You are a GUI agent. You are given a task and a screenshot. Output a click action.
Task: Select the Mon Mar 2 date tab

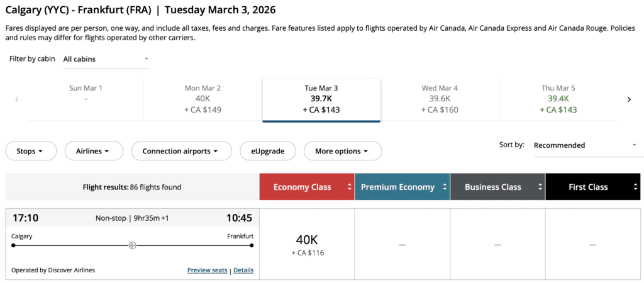tap(203, 99)
